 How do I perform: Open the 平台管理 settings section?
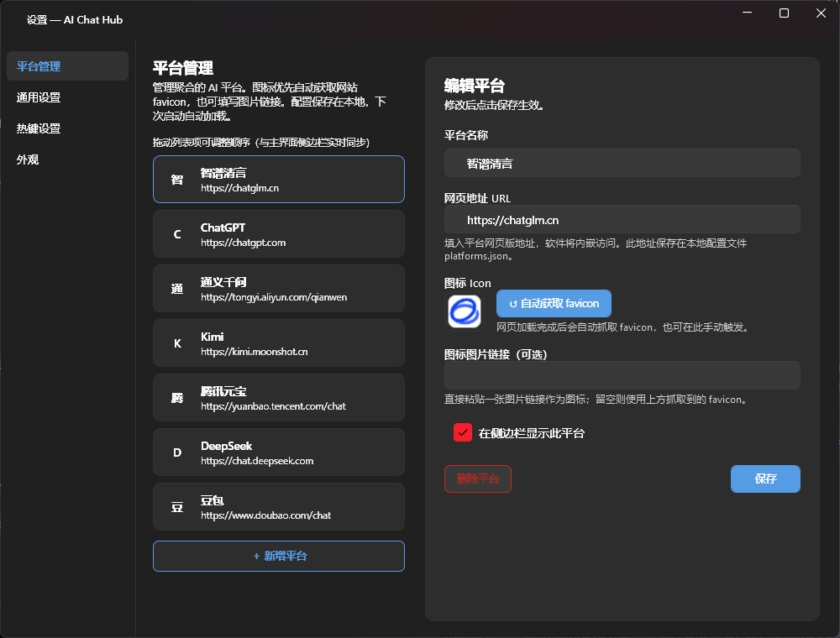tap(67, 66)
